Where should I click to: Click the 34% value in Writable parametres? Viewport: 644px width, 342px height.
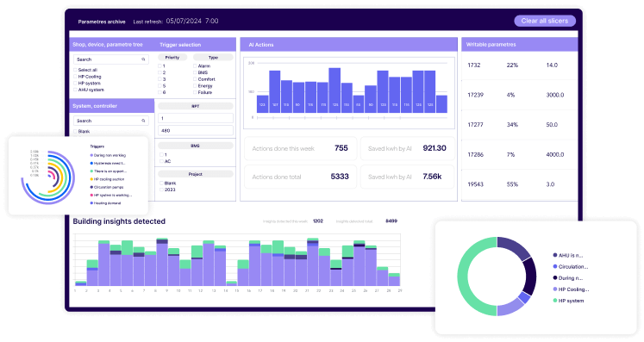[512, 124]
